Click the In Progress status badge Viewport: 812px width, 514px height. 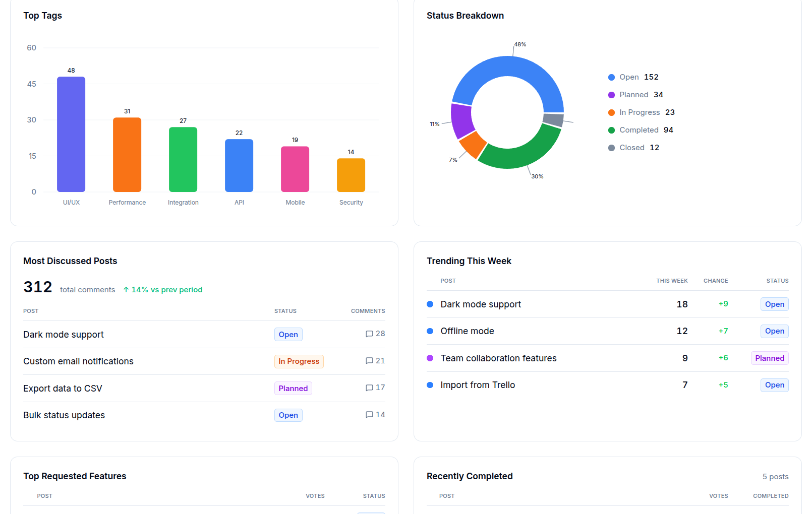click(x=299, y=361)
